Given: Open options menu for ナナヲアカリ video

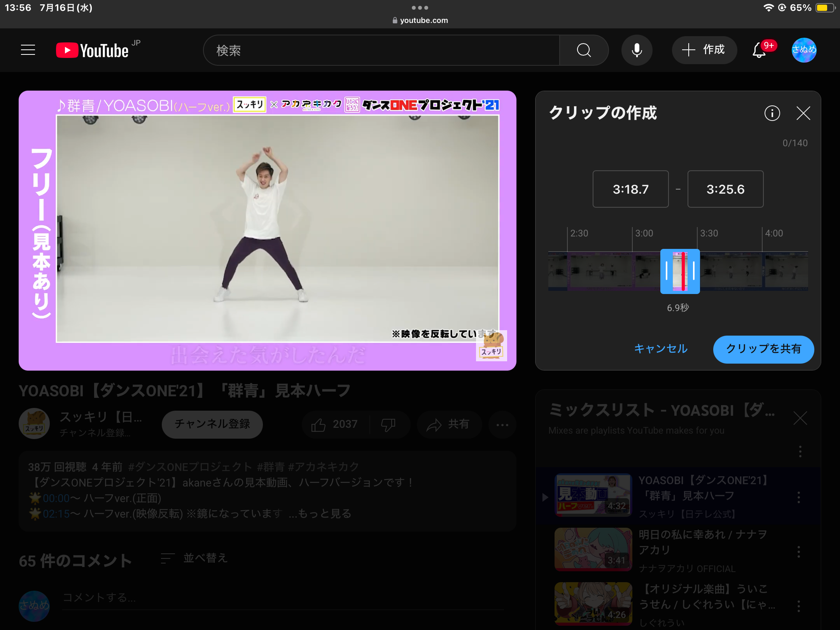Looking at the screenshot, I should click(x=799, y=551).
